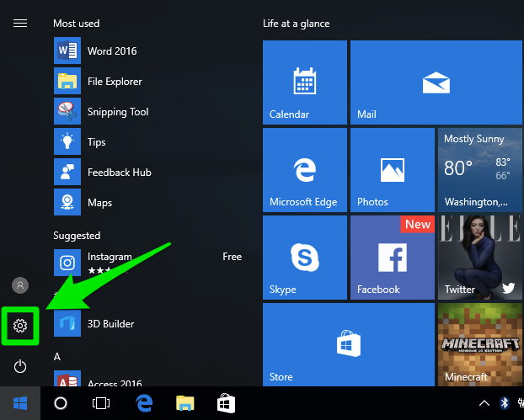Select the suggested Instagram app
This screenshot has width=524, height=420.
[x=147, y=263]
